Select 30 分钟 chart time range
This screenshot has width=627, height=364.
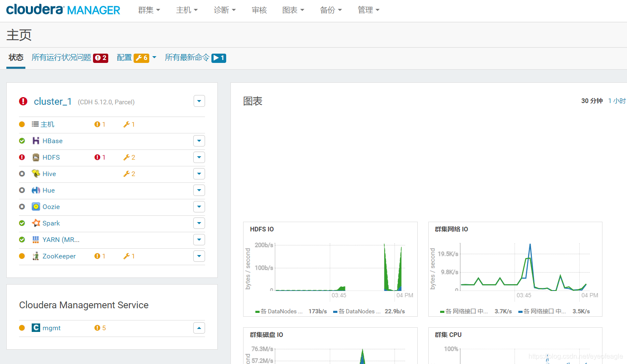(x=592, y=101)
